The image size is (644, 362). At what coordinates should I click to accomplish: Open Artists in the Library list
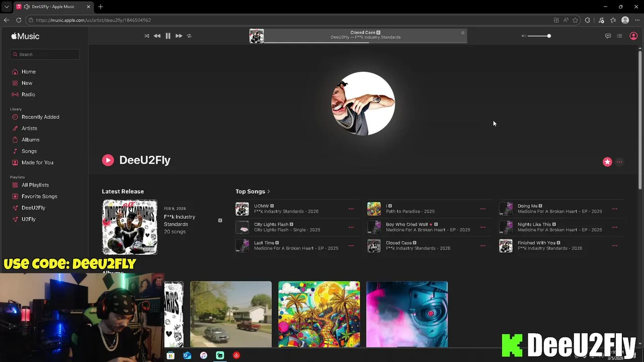[x=29, y=128]
